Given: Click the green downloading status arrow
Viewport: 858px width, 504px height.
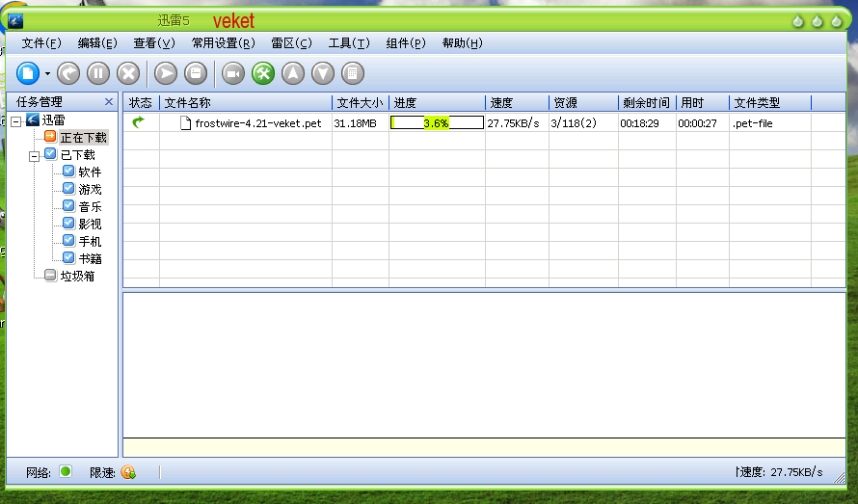Looking at the screenshot, I should [x=139, y=122].
